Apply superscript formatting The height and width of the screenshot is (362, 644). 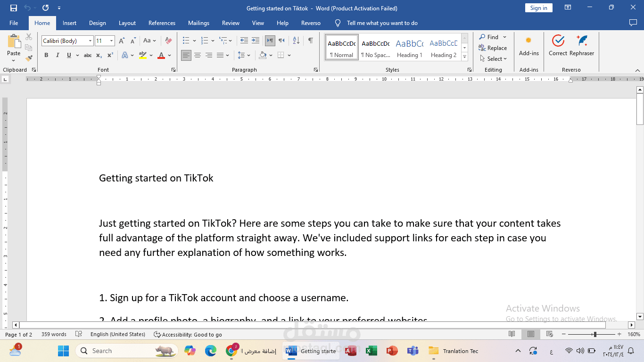point(110,55)
